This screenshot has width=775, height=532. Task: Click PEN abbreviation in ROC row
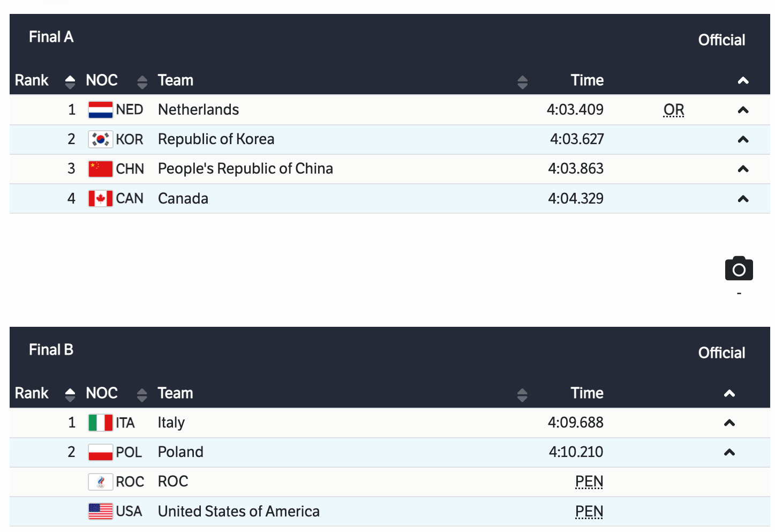[x=589, y=482]
